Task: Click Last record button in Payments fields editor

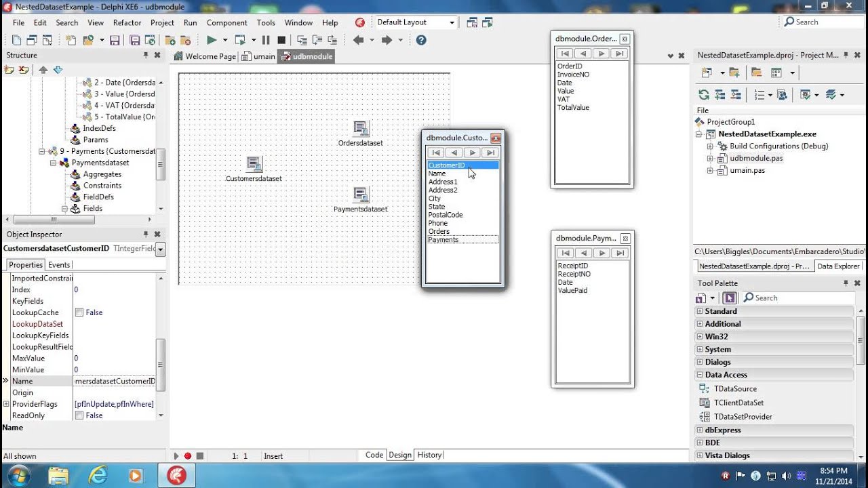Action: click(x=618, y=253)
